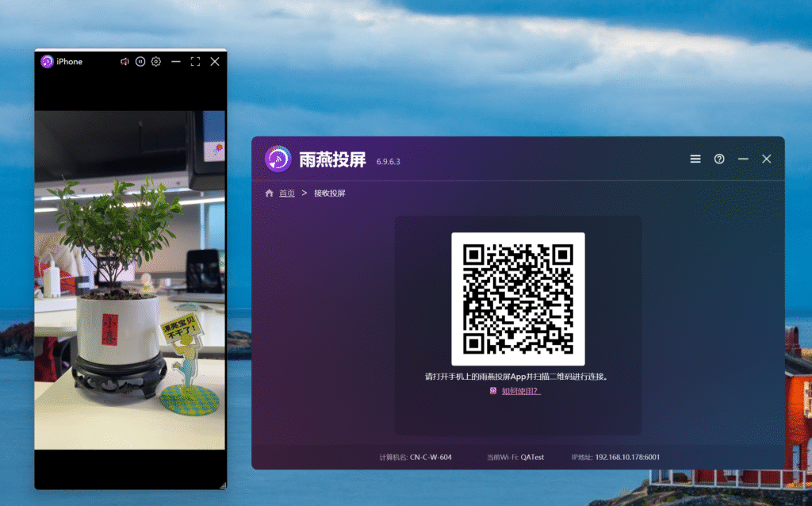
Task: Click the computer name CN-C-W-604
Action: coord(431,458)
